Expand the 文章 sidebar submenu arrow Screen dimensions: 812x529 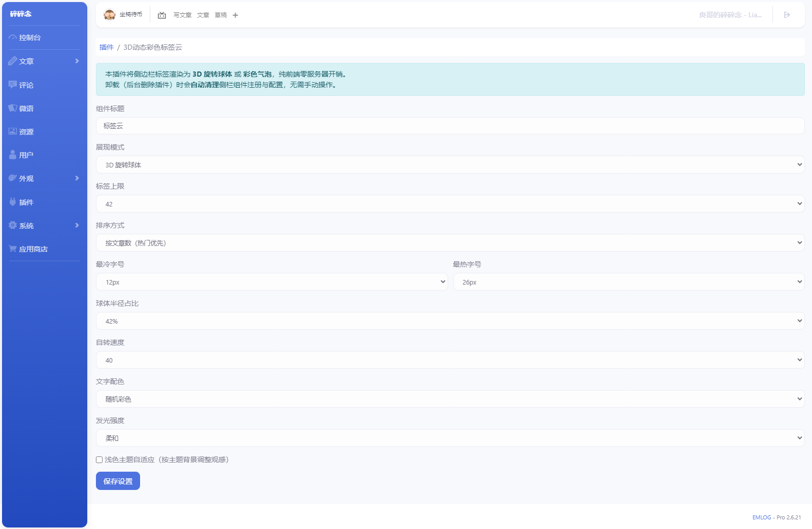pos(77,61)
